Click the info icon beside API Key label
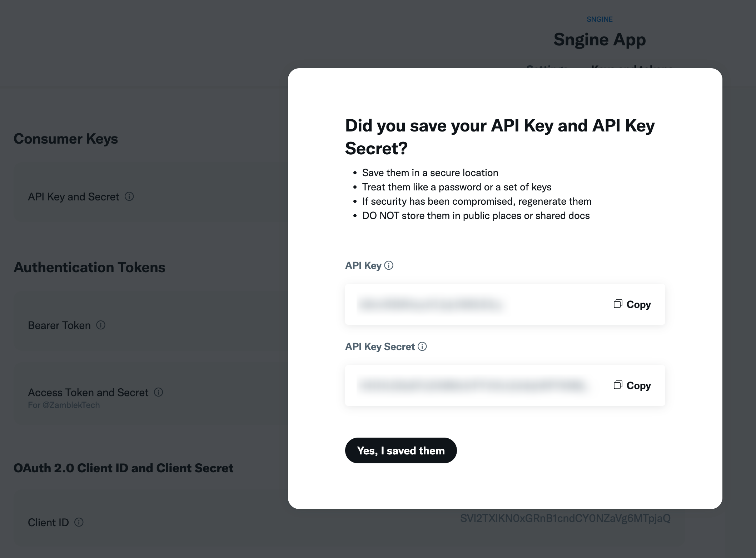The width and height of the screenshot is (756, 558). [x=389, y=265]
